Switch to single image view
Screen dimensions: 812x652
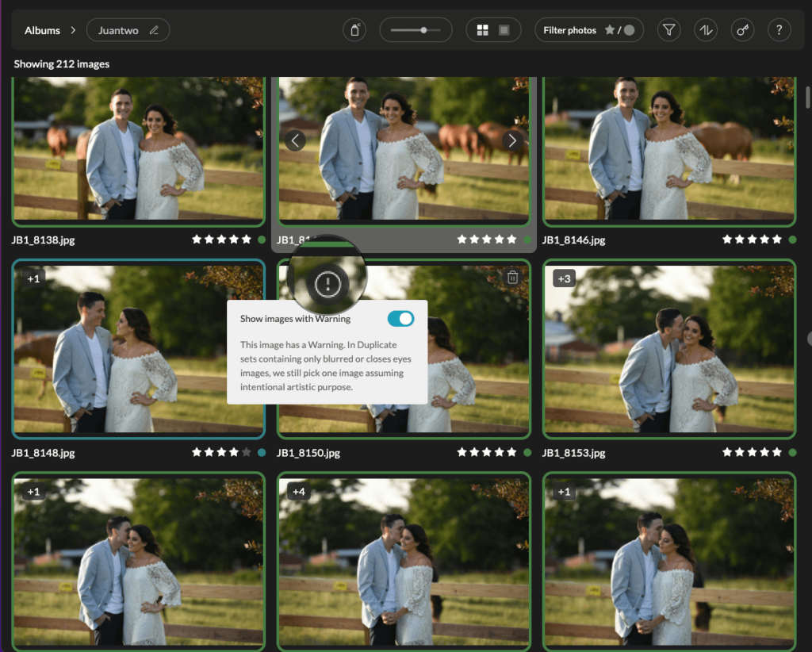(x=504, y=30)
